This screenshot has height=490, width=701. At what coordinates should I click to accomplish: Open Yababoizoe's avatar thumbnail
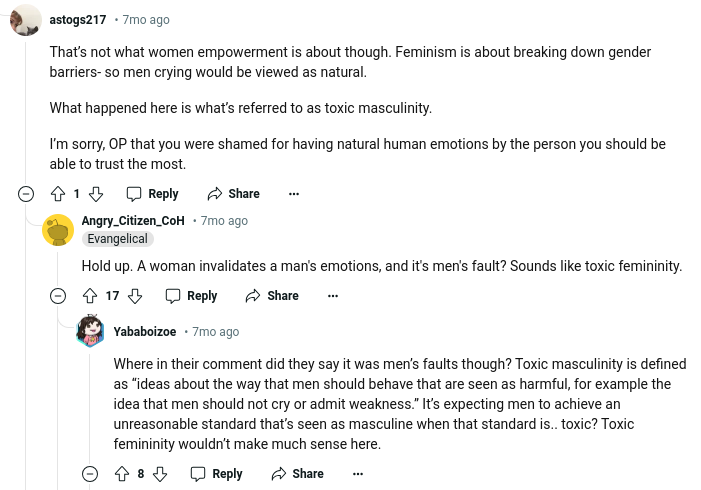(x=90, y=331)
